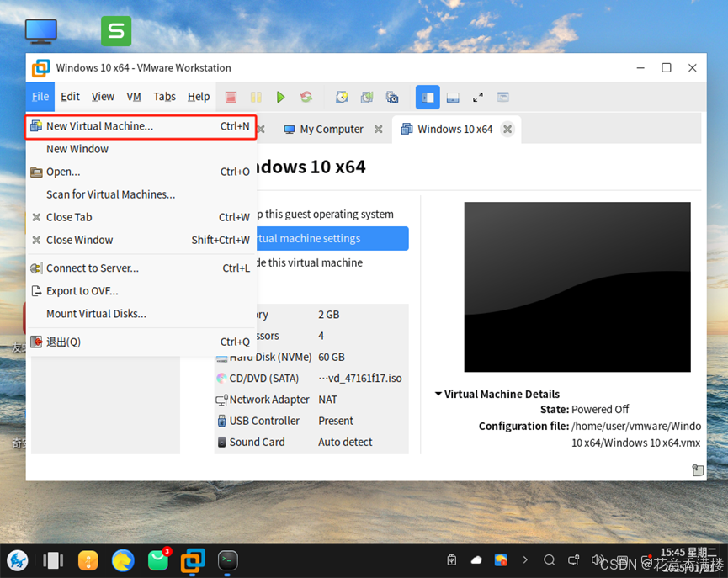Select the Network Adapter device row
Image resolution: width=728 pixels, height=578 pixels.
(311, 400)
